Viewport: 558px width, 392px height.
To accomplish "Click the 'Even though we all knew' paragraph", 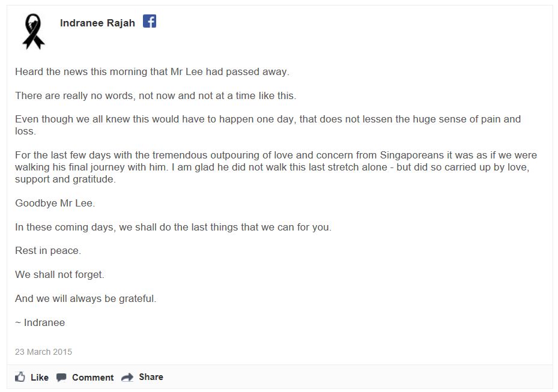I will pos(268,125).
